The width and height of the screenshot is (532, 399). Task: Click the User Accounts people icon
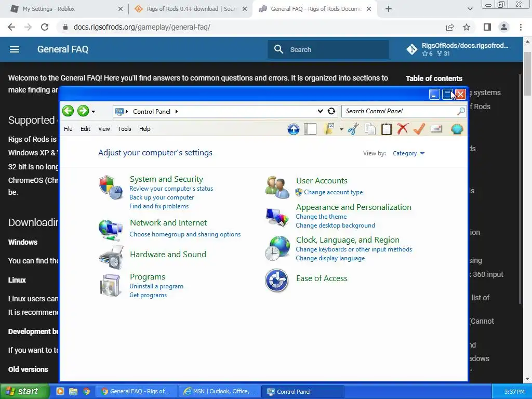[x=277, y=187]
